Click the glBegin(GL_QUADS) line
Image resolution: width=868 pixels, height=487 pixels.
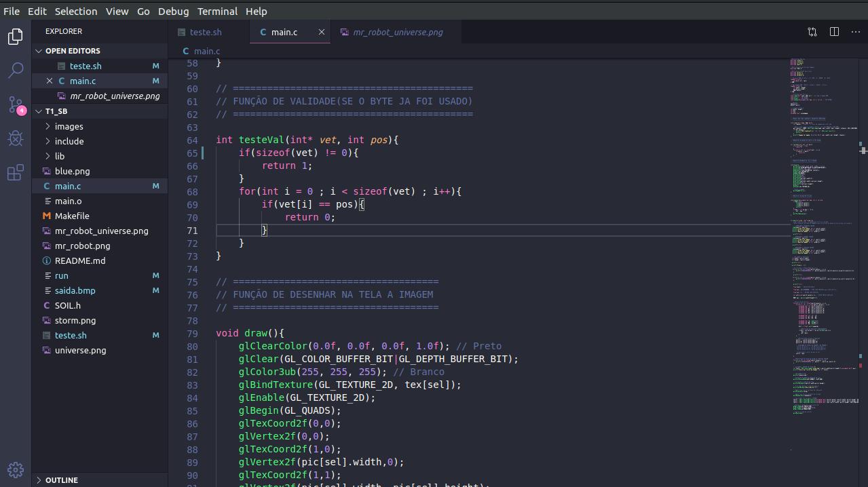point(290,410)
